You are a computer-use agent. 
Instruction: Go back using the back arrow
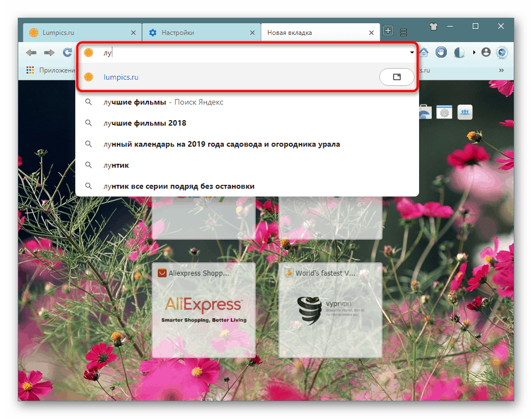[x=31, y=52]
